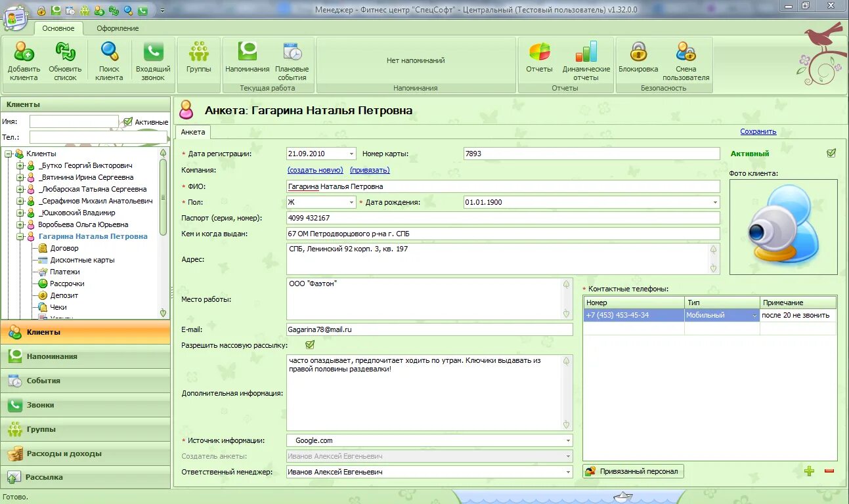Click green phone icon in quick access toolbar

tap(142, 10)
